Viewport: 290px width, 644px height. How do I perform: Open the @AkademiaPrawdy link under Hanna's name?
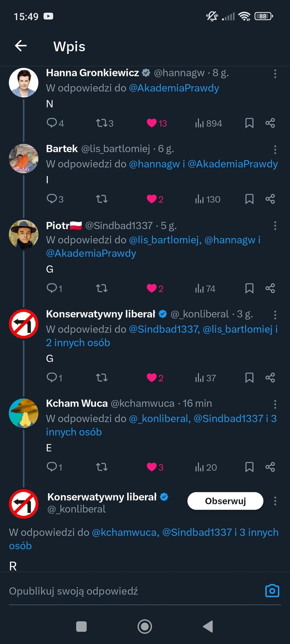coord(174,88)
